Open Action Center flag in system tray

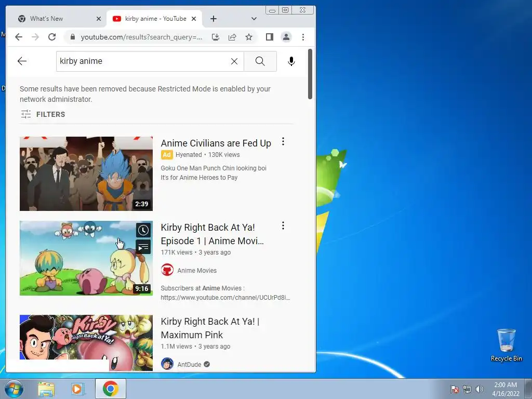454,389
